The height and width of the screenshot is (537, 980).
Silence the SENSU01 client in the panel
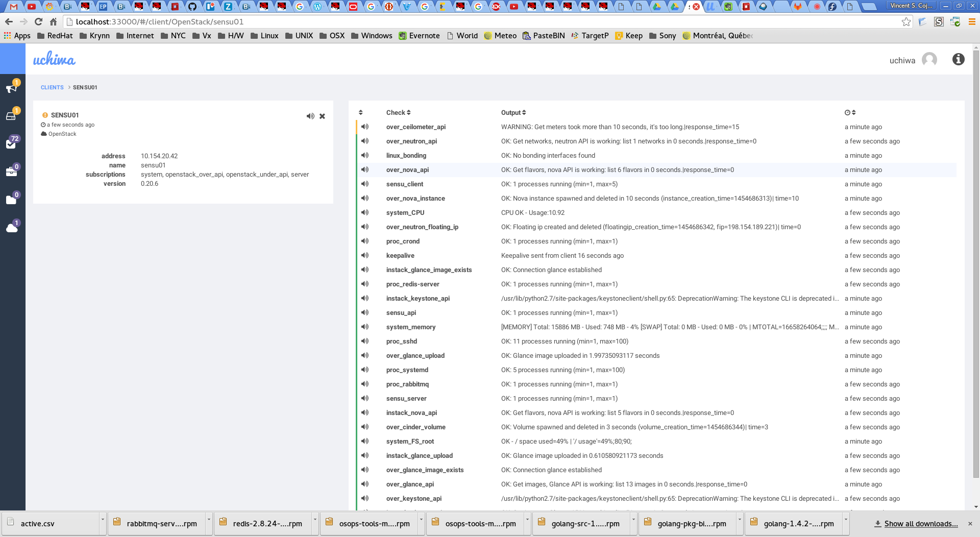pos(310,116)
